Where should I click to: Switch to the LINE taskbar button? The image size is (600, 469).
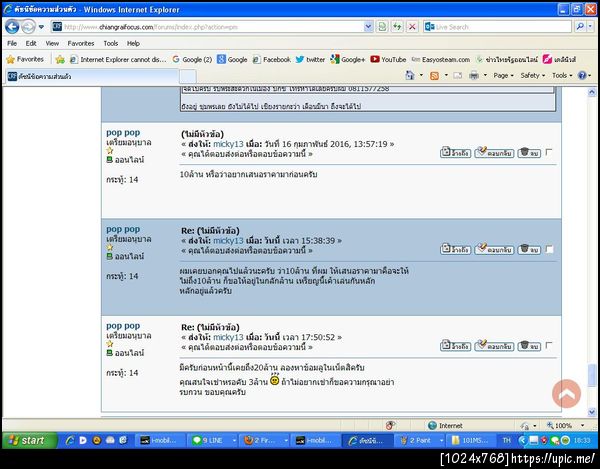tap(213, 440)
